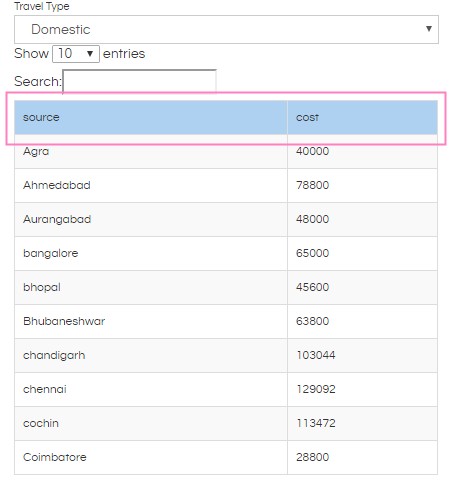Image resolution: width=458 pixels, height=491 pixels.
Task: Select the Agra row
Action: point(226,152)
